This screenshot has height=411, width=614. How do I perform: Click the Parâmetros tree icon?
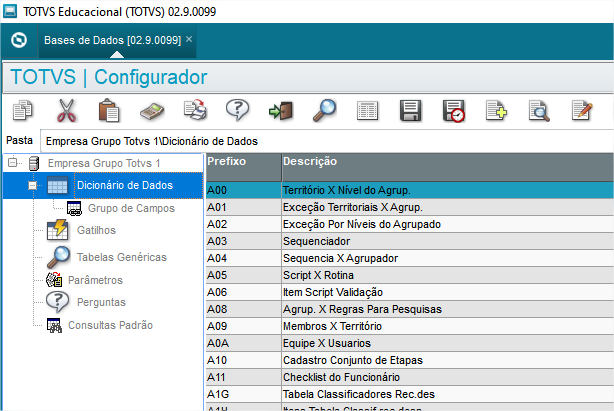tap(54, 280)
